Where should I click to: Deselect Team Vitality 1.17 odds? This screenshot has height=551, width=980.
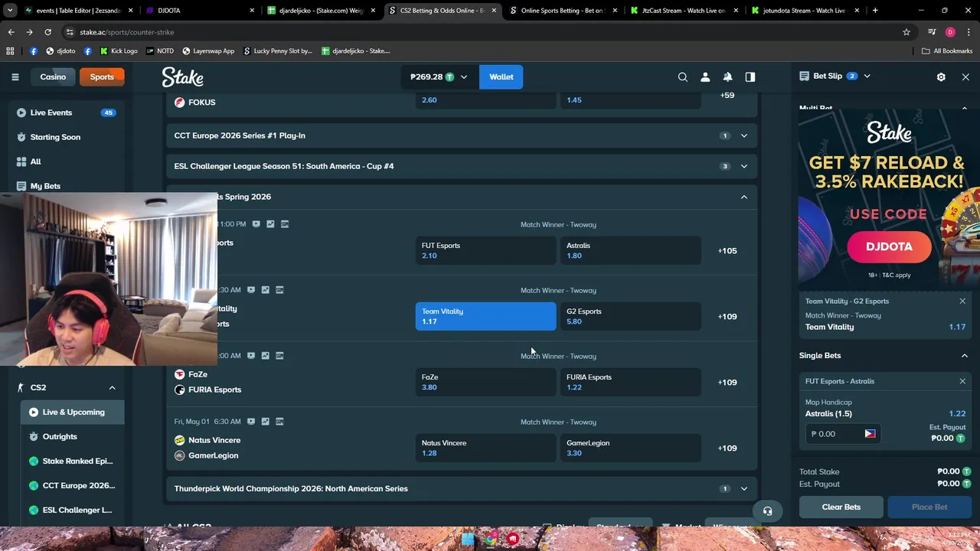pos(485,316)
